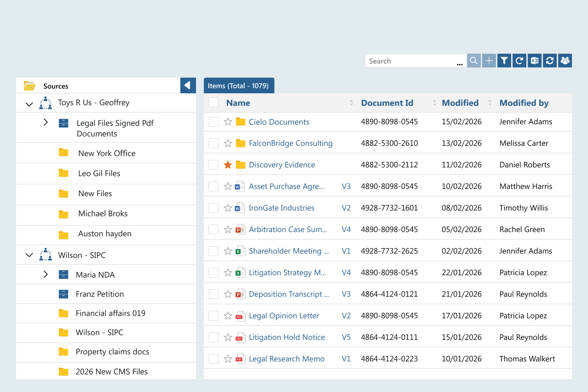Viewport: 588px width, 392px height.
Task: Toggle the select-all checkbox in header row
Action: [x=213, y=102]
